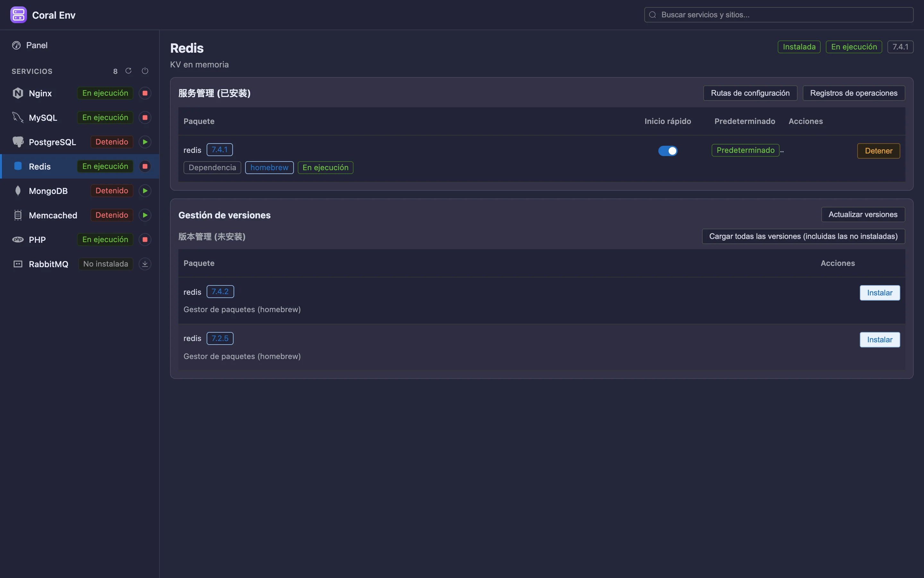Image resolution: width=924 pixels, height=578 pixels.
Task: Toggle Inicio rápido switch for redis 7.4.1
Action: tap(667, 151)
